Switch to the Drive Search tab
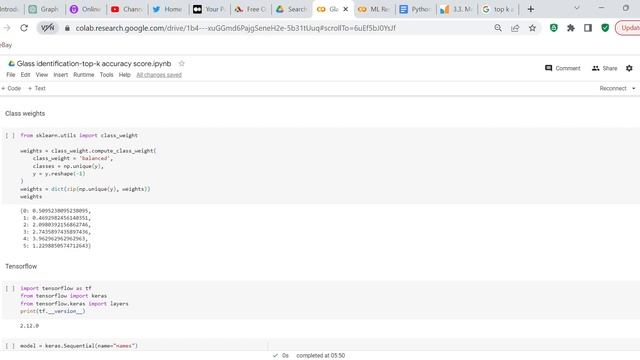 291,9
